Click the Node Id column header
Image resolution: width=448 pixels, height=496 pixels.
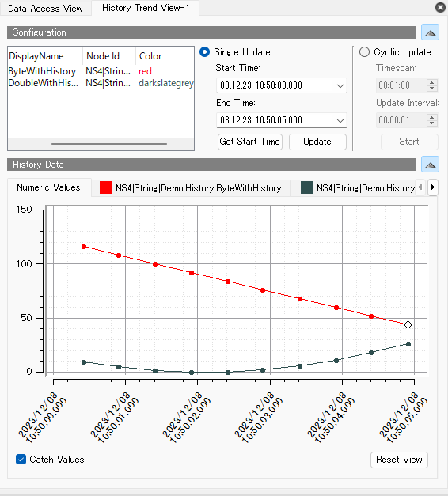(x=109, y=56)
